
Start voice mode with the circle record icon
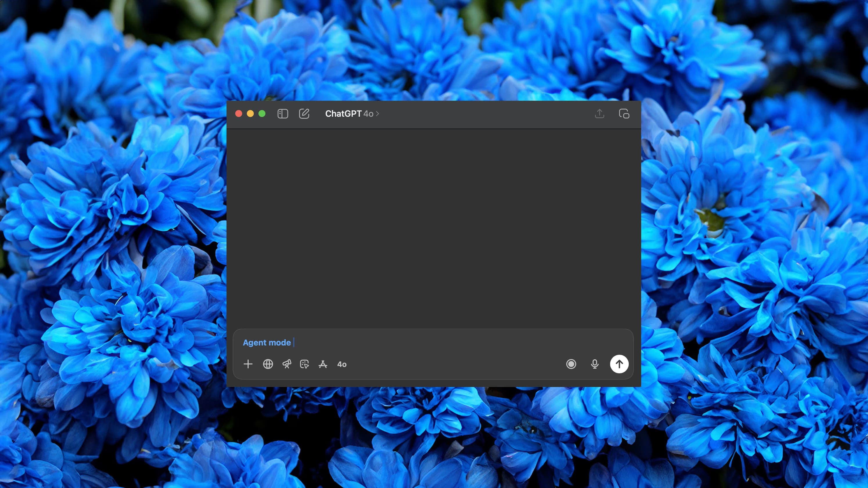point(571,364)
